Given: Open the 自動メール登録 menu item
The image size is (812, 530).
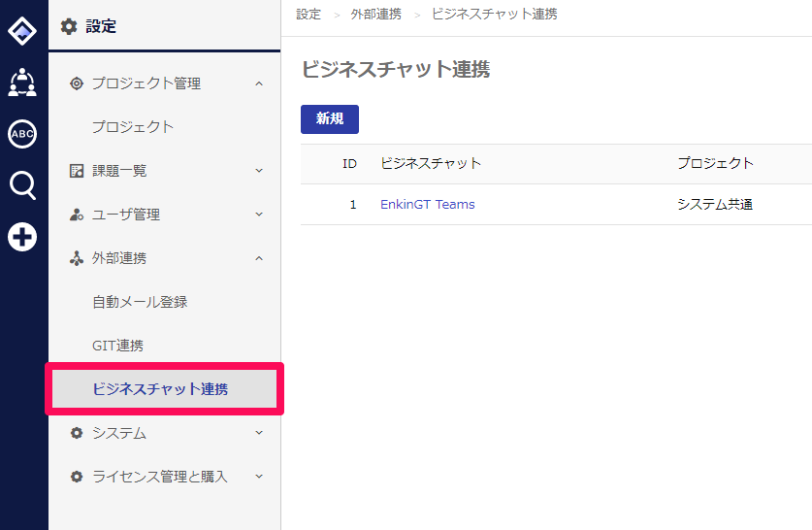Looking at the screenshot, I should pos(140,302).
